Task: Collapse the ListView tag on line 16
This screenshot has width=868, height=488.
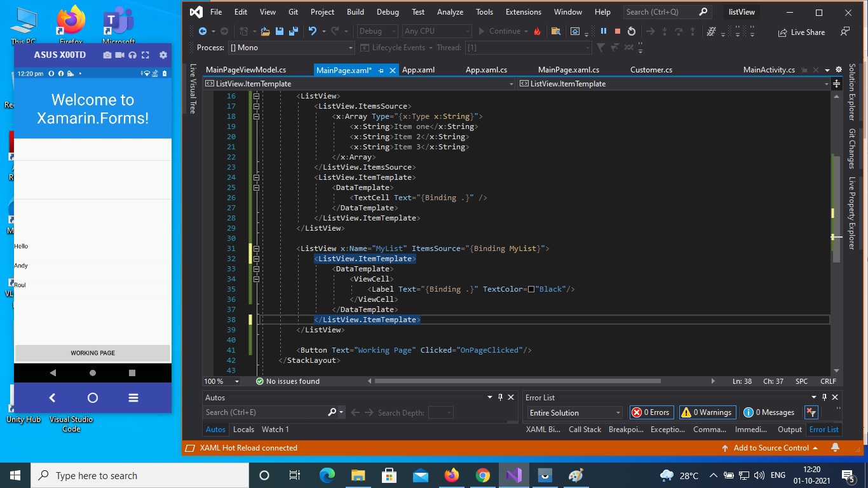Action: point(257,96)
